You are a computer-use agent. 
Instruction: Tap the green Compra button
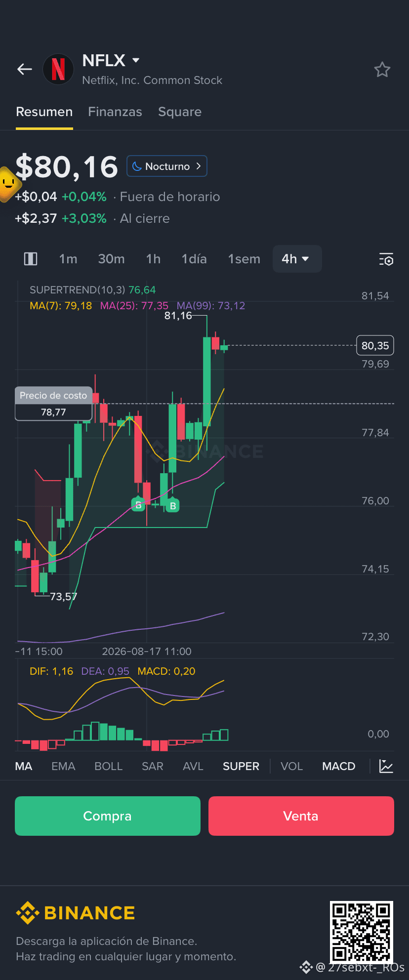tap(108, 816)
